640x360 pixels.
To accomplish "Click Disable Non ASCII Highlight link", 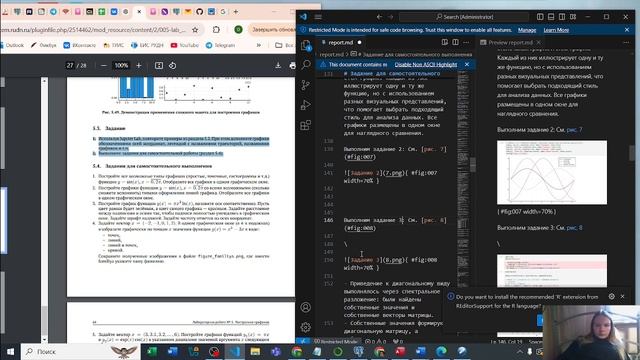I will (x=426, y=64).
